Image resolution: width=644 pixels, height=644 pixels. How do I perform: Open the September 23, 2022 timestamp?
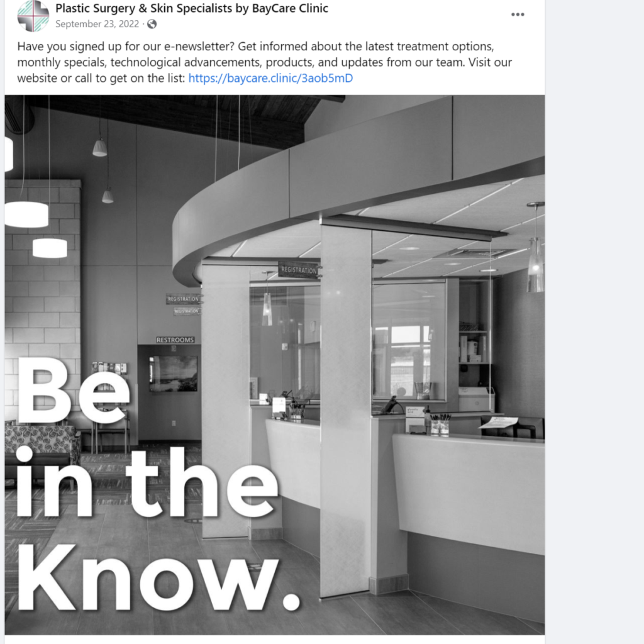(x=97, y=25)
